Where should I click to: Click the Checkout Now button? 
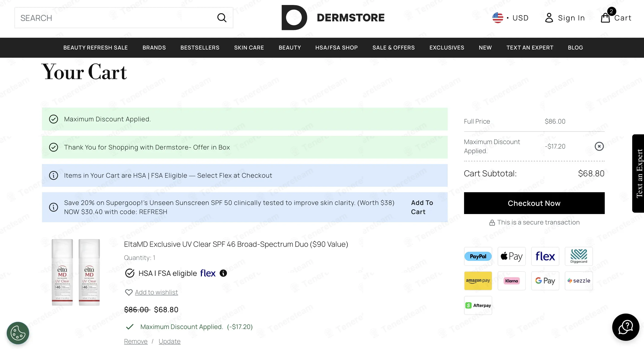tap(534, 203)
